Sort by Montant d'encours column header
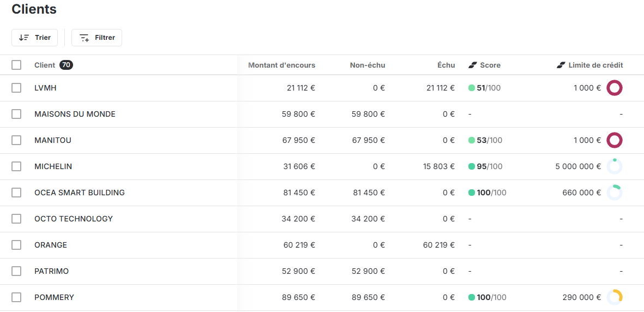 (282, 65)
